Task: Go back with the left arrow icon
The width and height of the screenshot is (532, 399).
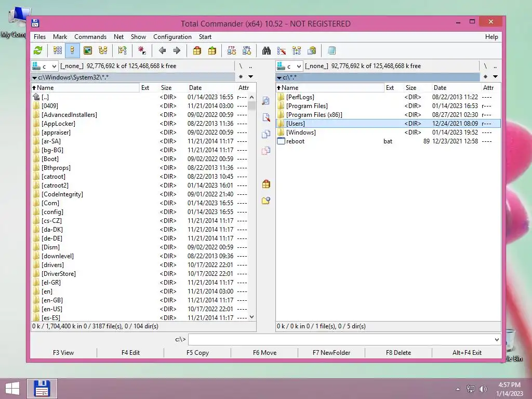Action: (162, 51)
